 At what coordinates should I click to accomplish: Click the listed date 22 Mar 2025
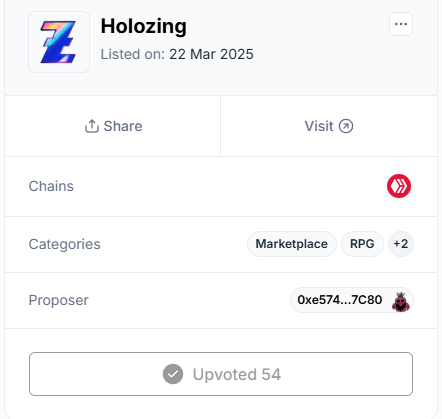point(211,54)
